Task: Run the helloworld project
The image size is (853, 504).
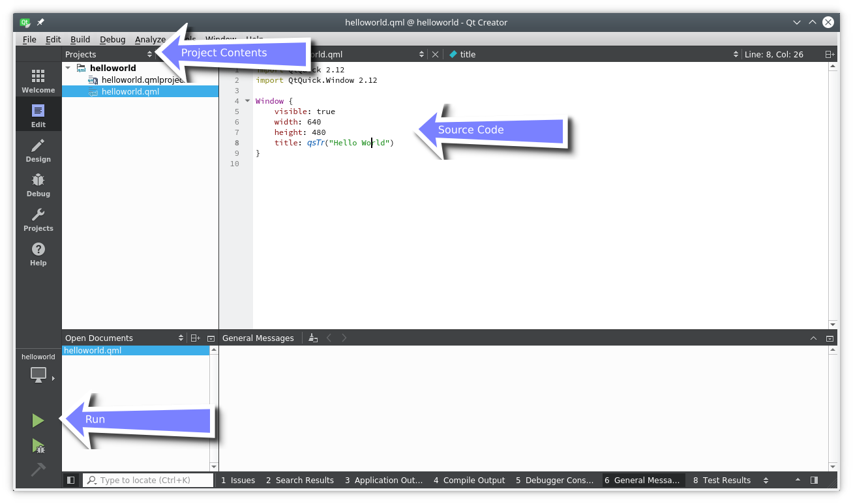Action: [38, 421]
